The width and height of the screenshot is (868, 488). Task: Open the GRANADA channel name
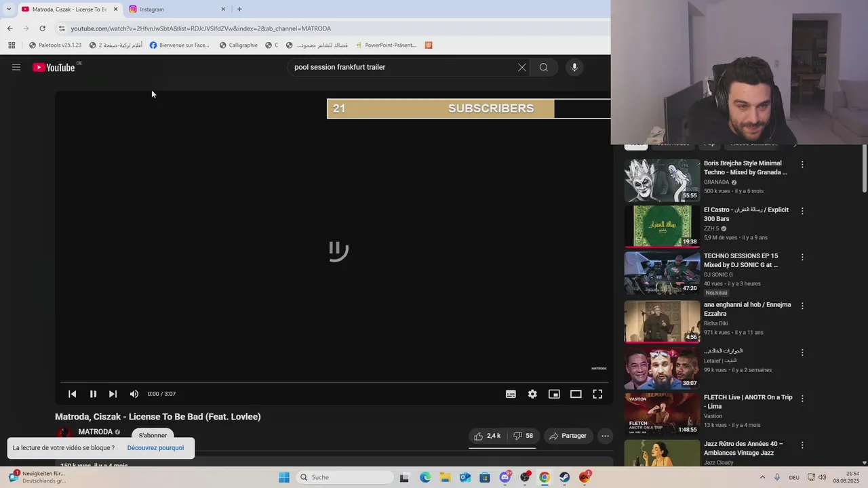(716, 182)
